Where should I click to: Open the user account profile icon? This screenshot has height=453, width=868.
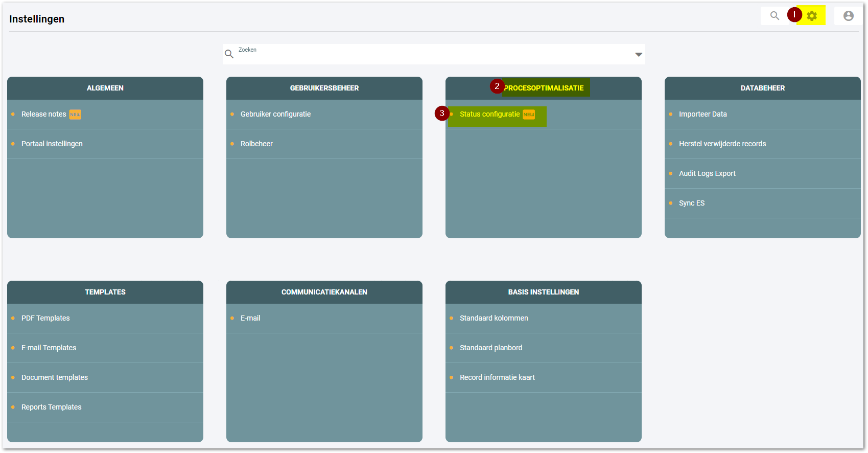click(x=849, y=16)
